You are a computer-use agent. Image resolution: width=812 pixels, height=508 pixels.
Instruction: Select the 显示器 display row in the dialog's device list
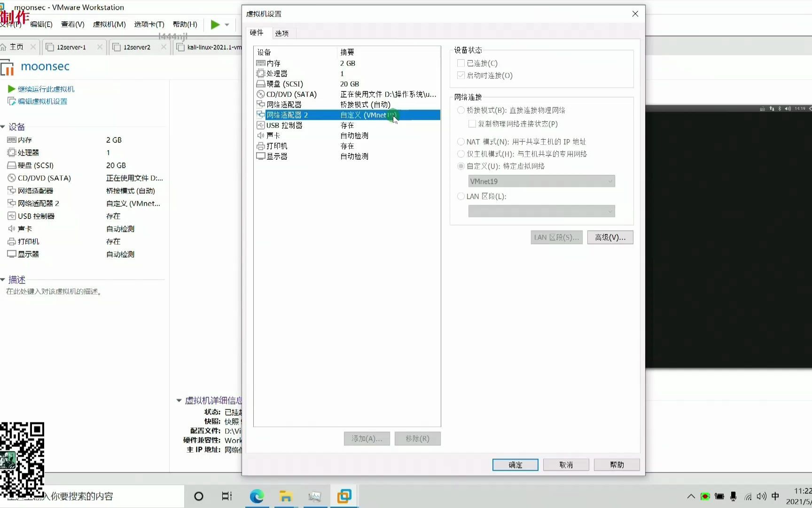click(347, 156)
